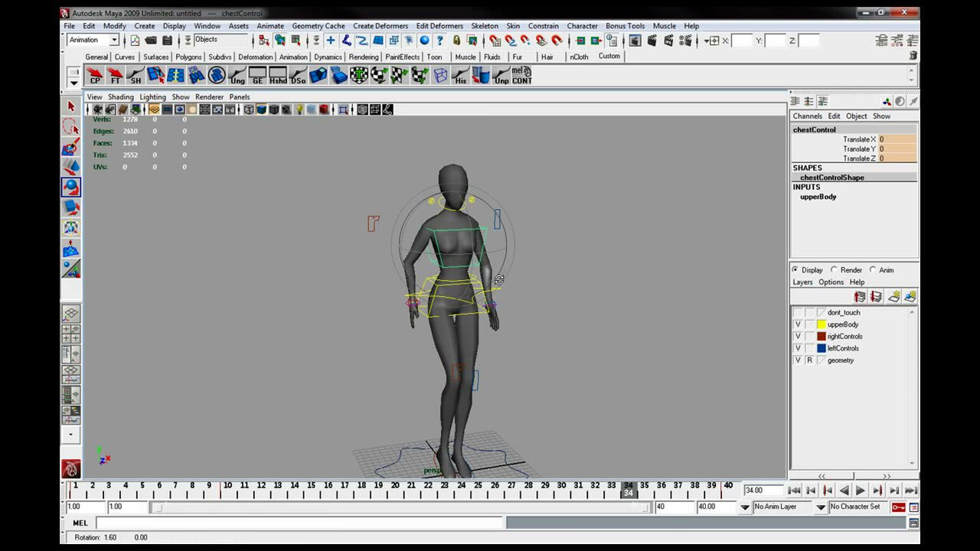
Task: Select the Soft Modification tool
Action: coord(71,248)
